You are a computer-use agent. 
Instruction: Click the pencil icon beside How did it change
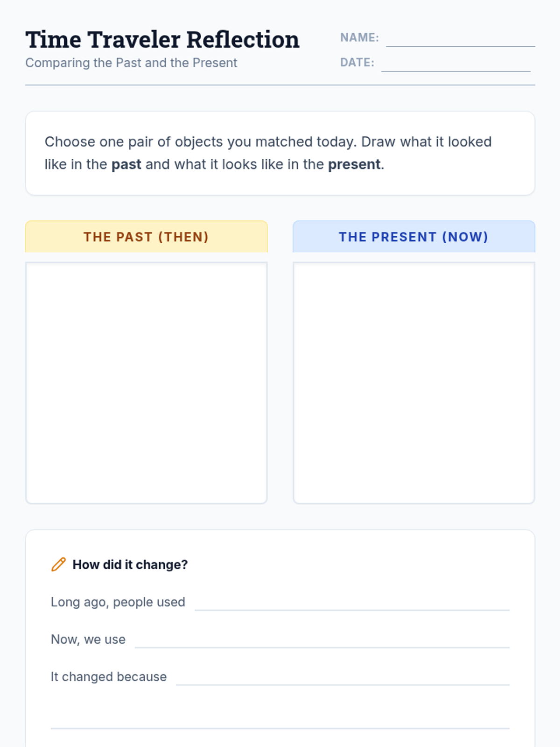[x=58, y=564]
